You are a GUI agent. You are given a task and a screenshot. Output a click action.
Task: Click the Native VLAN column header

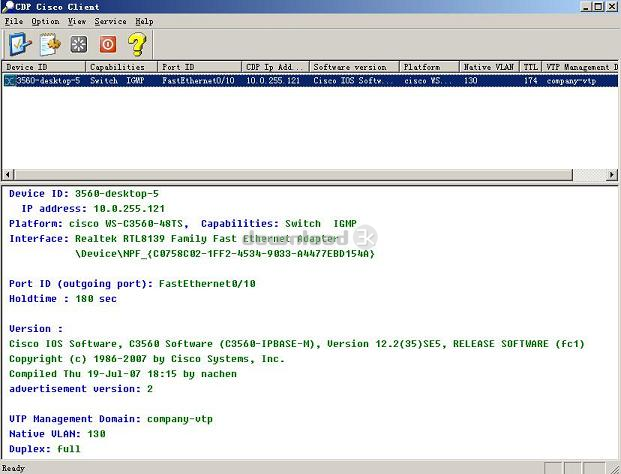489,67
